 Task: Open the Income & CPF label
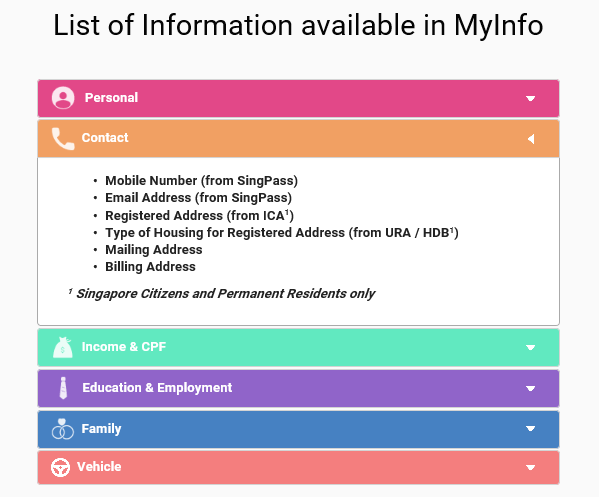click(x=124, y=346)
